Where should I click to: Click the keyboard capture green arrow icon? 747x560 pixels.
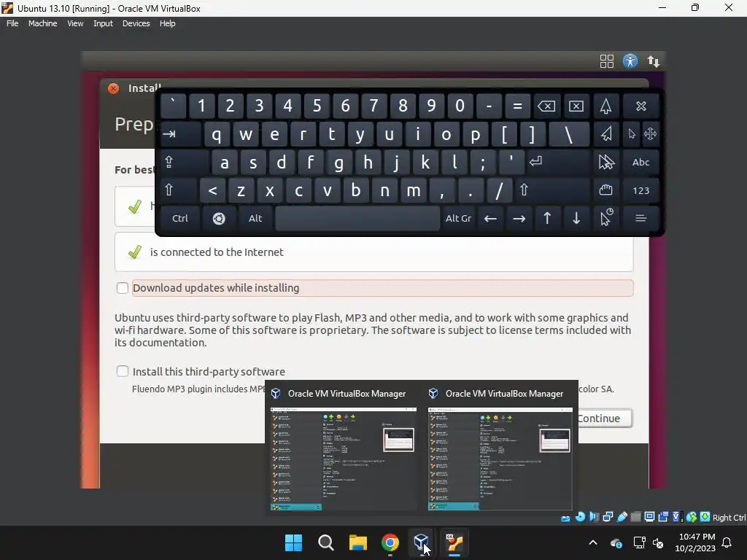point(705,517)
